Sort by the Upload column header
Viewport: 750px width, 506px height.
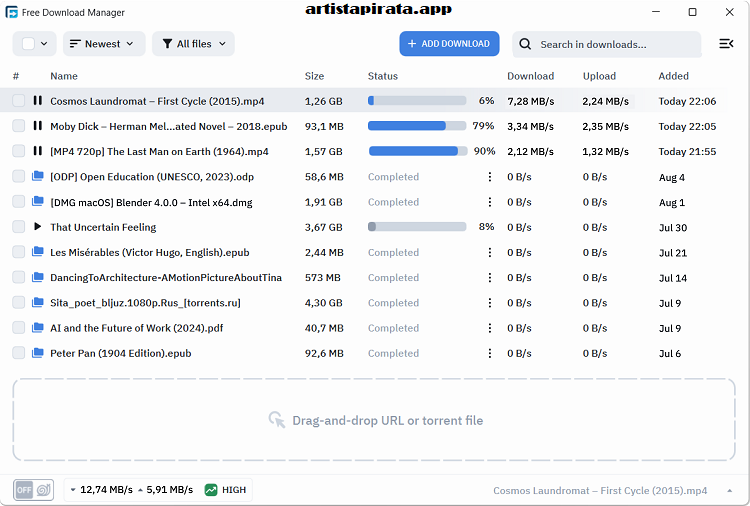click(599, 76)
